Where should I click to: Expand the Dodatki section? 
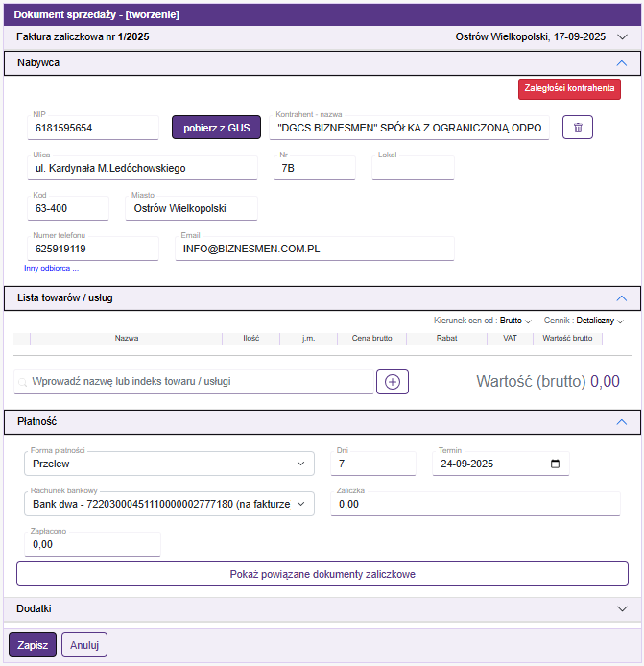(x=621, y=609)
